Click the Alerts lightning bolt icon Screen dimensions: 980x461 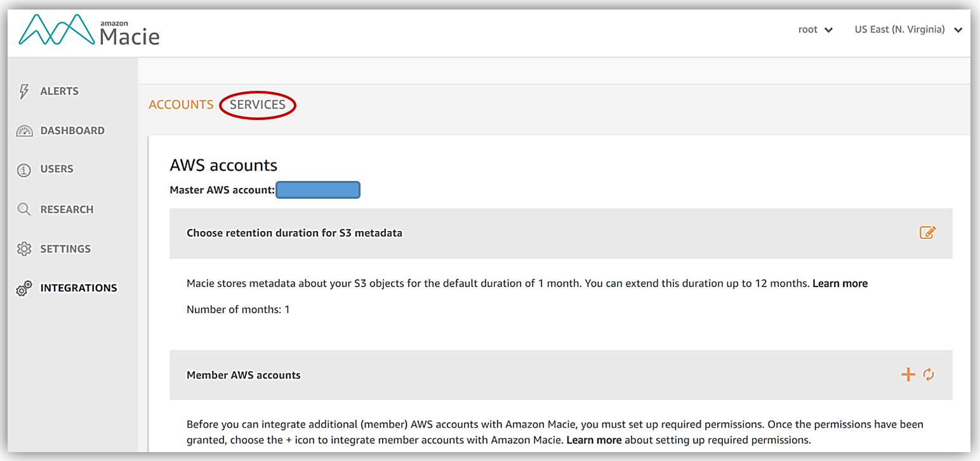point(24,91)
